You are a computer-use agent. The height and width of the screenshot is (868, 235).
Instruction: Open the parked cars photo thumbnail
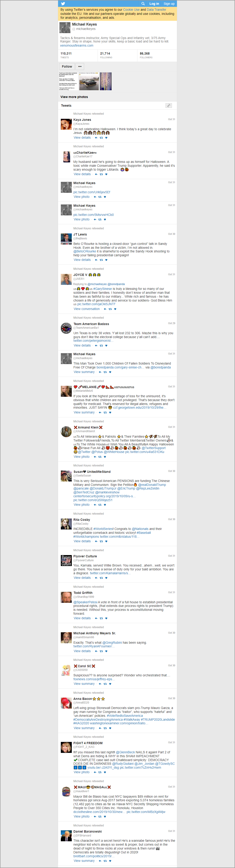(x=89, y=81)
